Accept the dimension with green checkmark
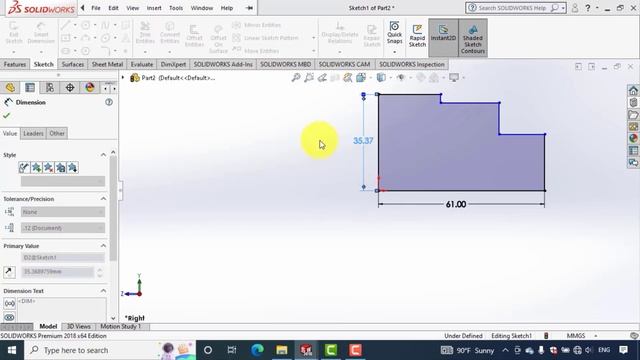640x360 pixels. [6, 116]
